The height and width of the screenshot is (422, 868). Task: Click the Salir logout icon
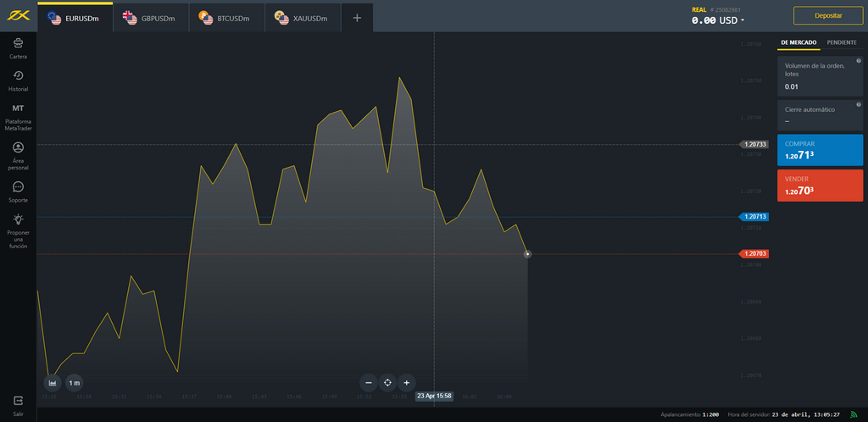(19, 400)
